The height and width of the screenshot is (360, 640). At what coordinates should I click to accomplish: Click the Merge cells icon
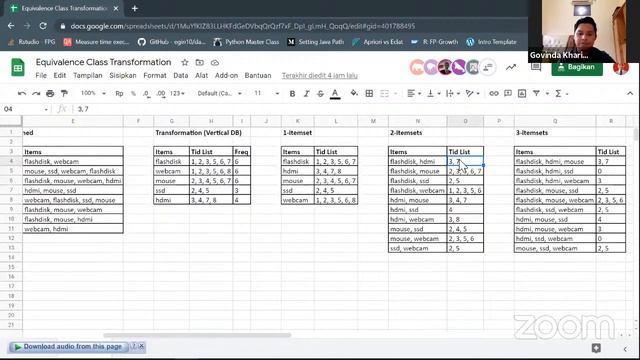point(384,93)
